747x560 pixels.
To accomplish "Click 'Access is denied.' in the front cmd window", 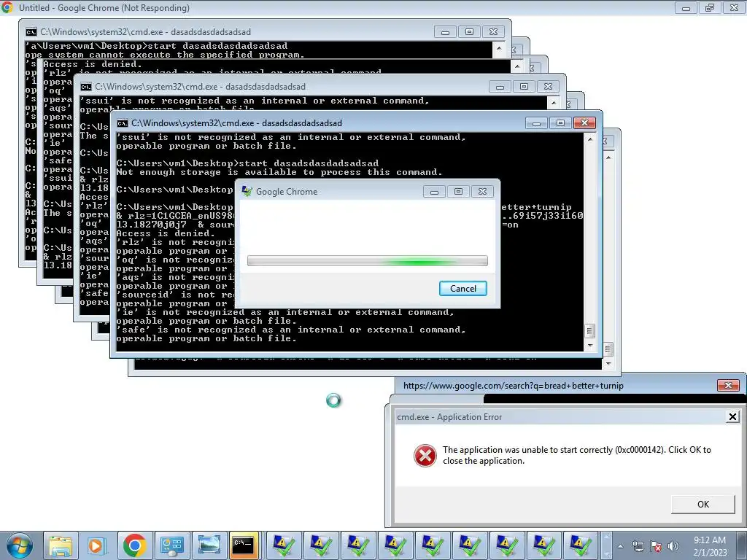I will tap(166, 234).
